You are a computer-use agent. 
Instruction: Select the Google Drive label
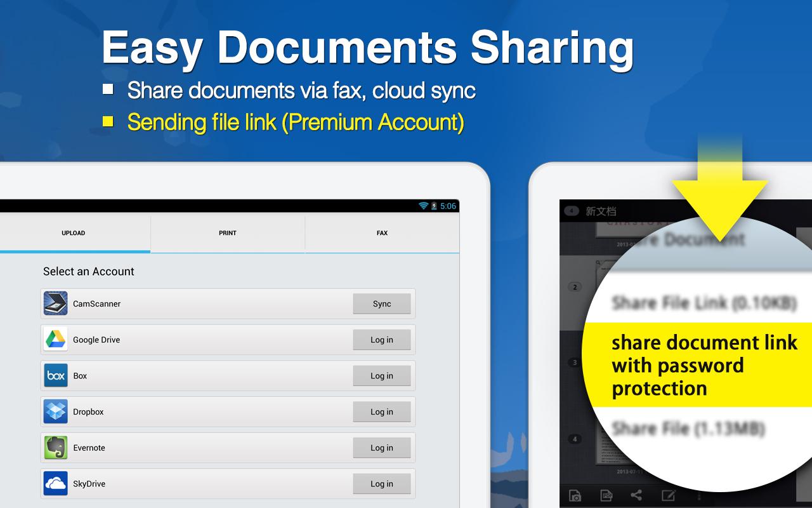(96, 340)
